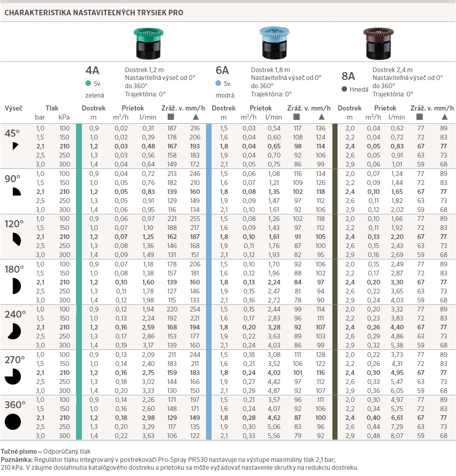Click the 'Tučné písmo' footnote label
Screen dimensions: 456x476
coord(18,451)
